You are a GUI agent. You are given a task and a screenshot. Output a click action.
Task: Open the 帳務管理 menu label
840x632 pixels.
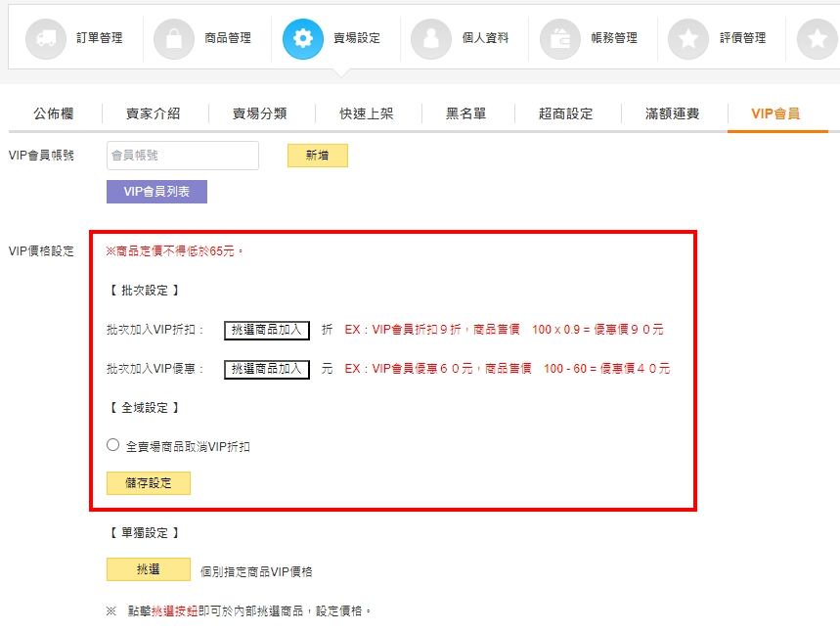(x=614, y=38)
